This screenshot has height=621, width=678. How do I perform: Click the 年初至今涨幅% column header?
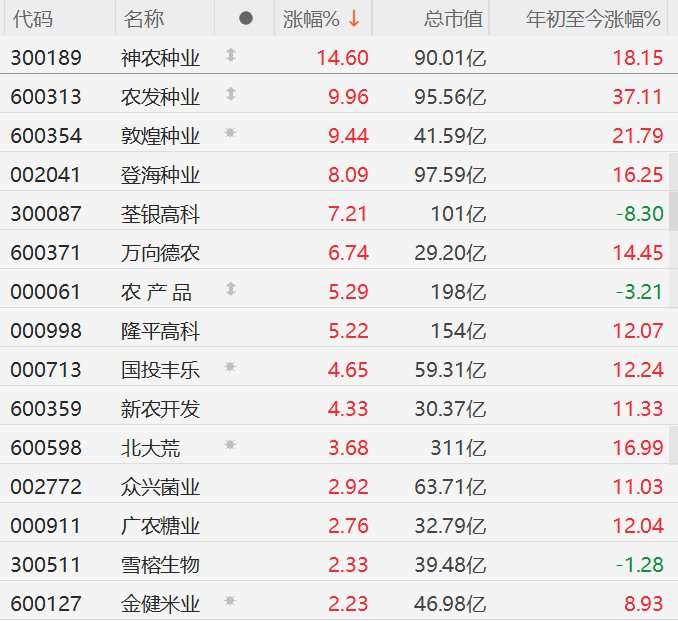point(593,19)
